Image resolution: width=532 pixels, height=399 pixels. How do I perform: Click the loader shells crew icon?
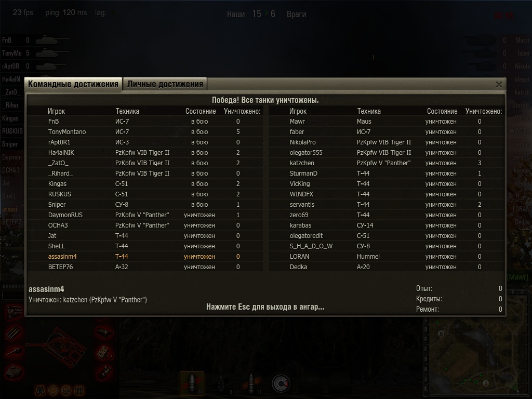(79, 391)
